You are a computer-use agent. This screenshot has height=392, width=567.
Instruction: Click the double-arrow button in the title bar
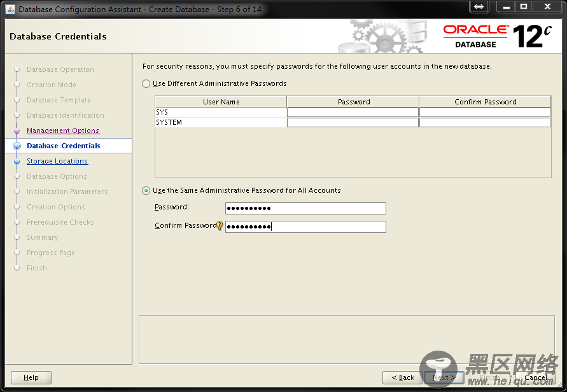[479, 7]
